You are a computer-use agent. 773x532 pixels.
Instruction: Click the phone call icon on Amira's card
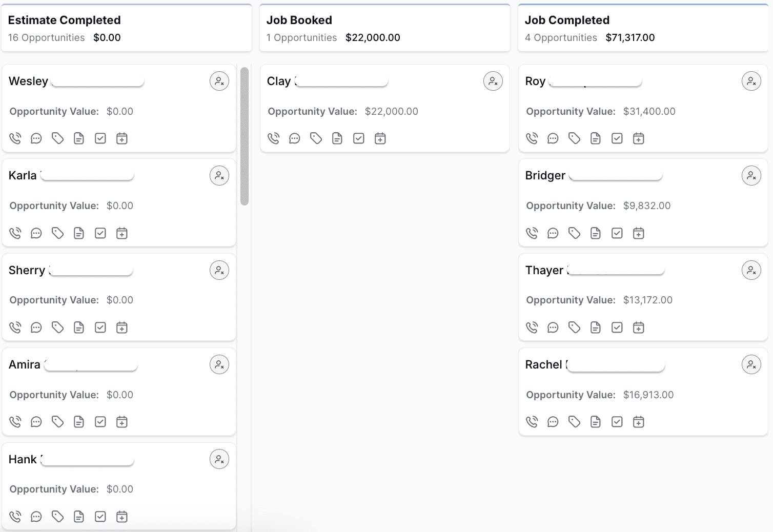[x=15, y=422]
